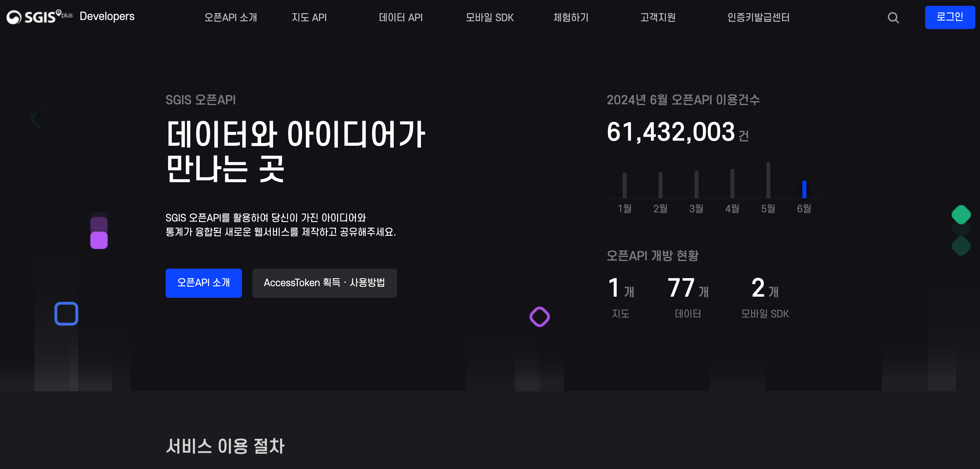Open the 모바일 SDK menu

490,17
